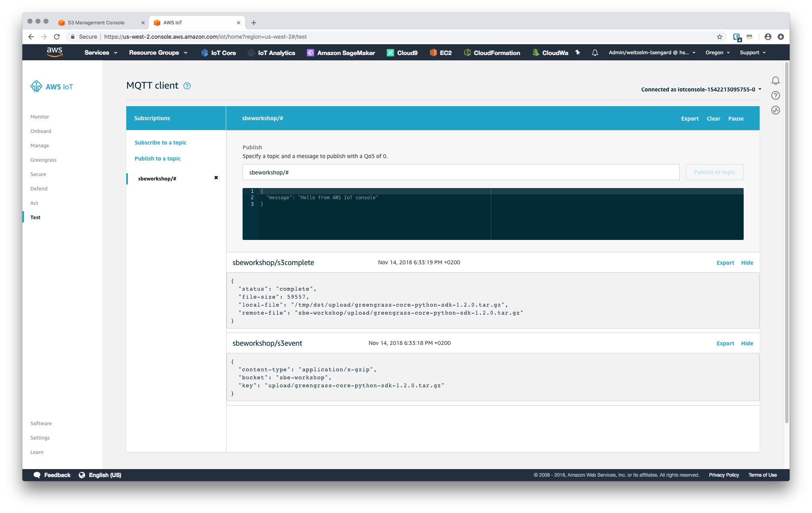
Task: Open the IoT Core shortcut
Action: (219, 53)
